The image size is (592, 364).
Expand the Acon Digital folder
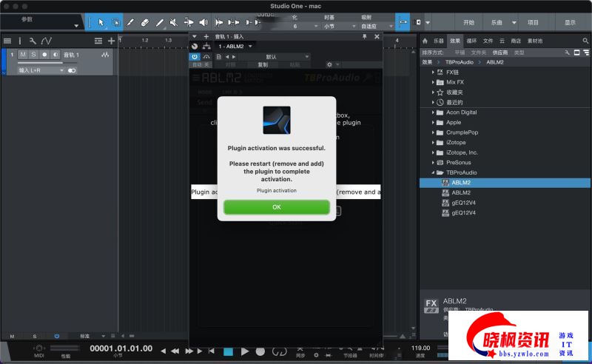[433, 112]
